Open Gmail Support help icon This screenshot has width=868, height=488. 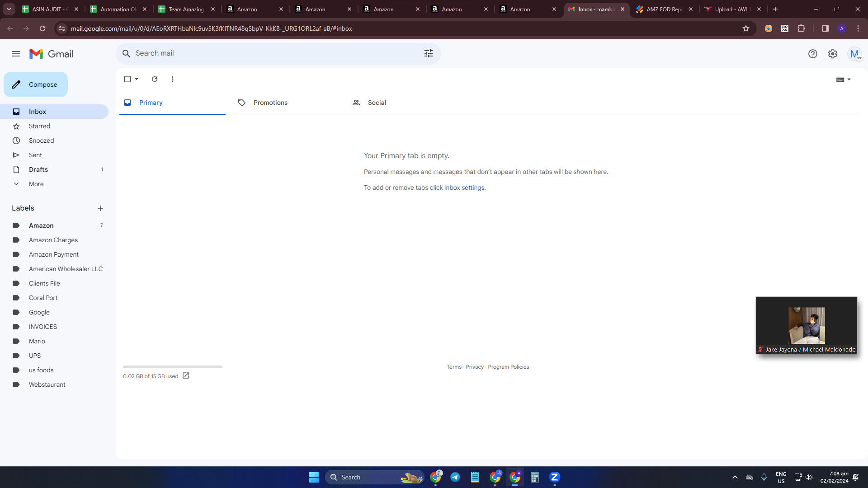coord(813,54)
